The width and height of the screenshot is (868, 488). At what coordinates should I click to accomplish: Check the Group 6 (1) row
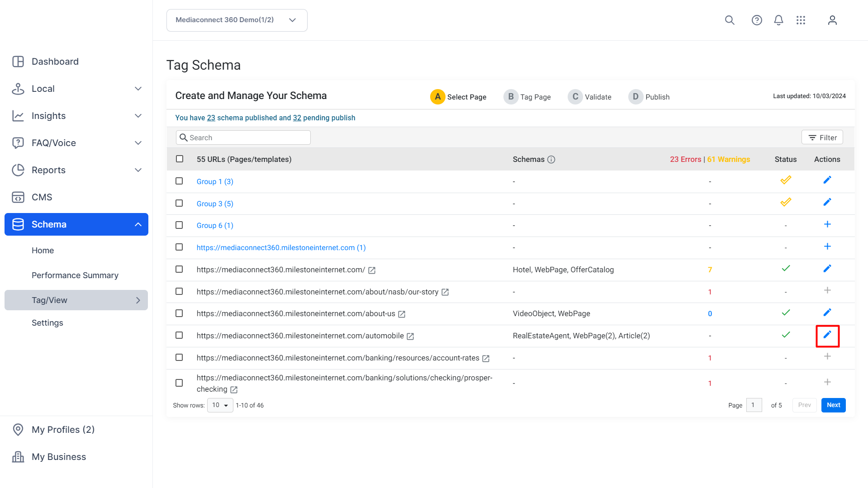click(x=179, y=225)
